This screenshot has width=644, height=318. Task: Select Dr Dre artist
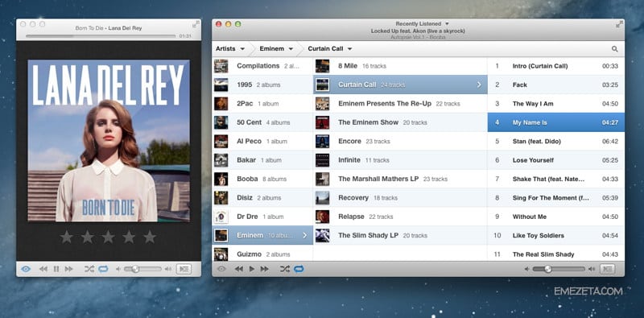[262, 217]
